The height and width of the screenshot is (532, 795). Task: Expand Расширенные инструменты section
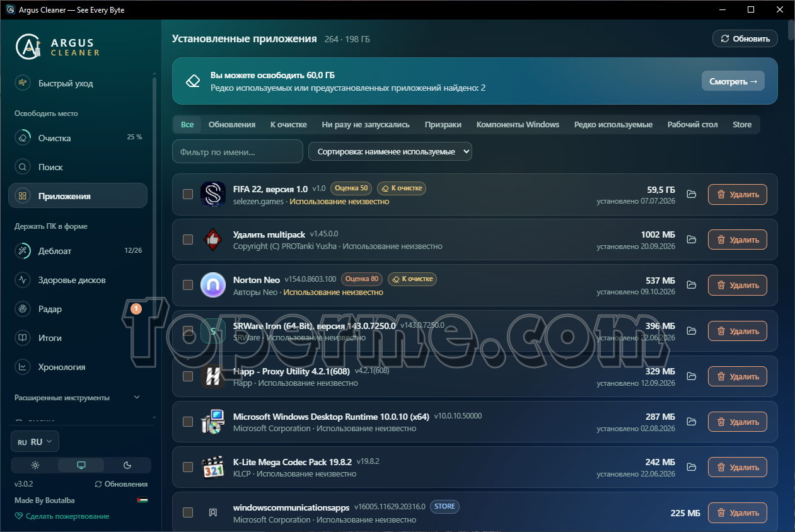[78, 398]
